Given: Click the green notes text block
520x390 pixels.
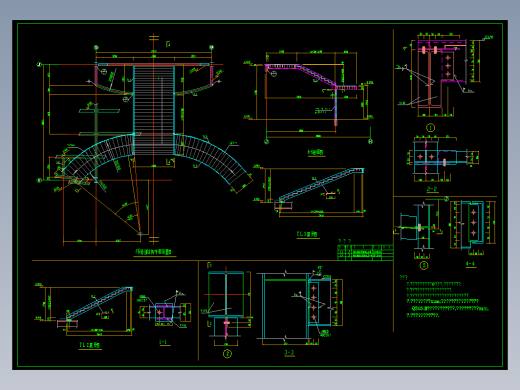Looking at the screenshot, I should (444, 297).
